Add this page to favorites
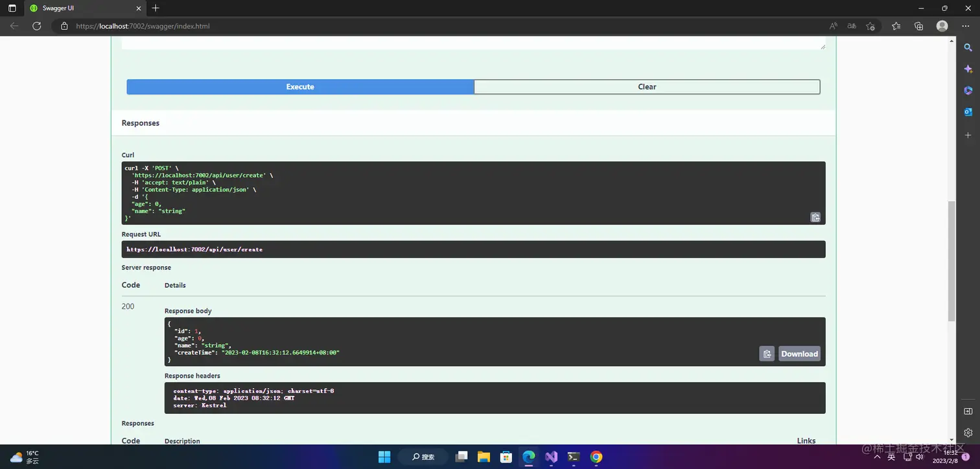Screen dimensions: 980x469 point(870,26)
